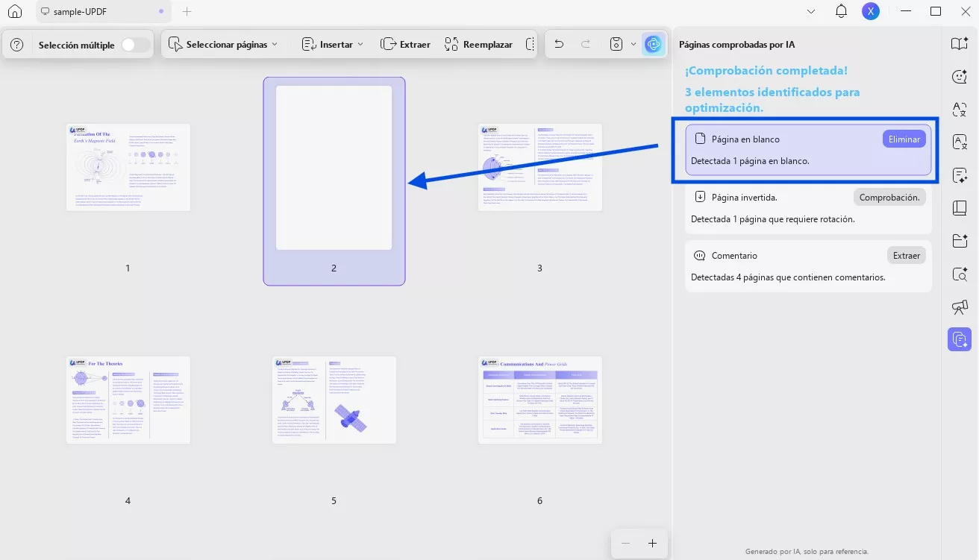The width and height of the screenshot is (979, 560).
Task: Click the zoom in plus button
Action: (652, 544)
